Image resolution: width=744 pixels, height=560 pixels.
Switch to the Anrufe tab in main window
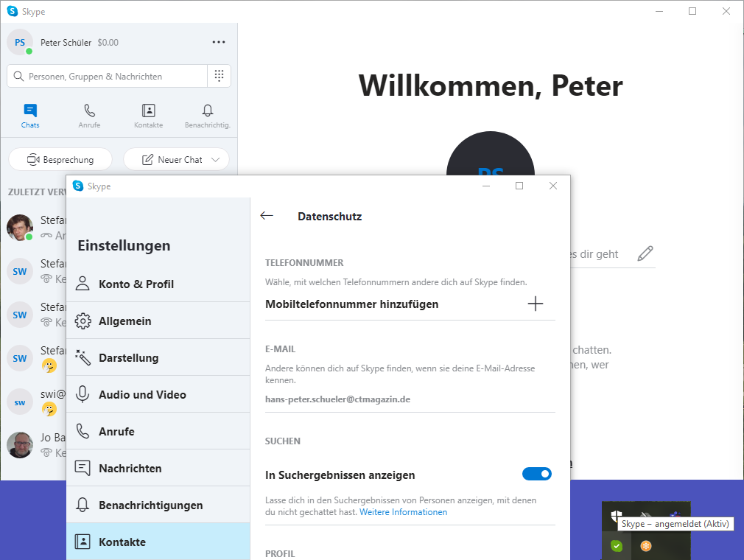89,116
